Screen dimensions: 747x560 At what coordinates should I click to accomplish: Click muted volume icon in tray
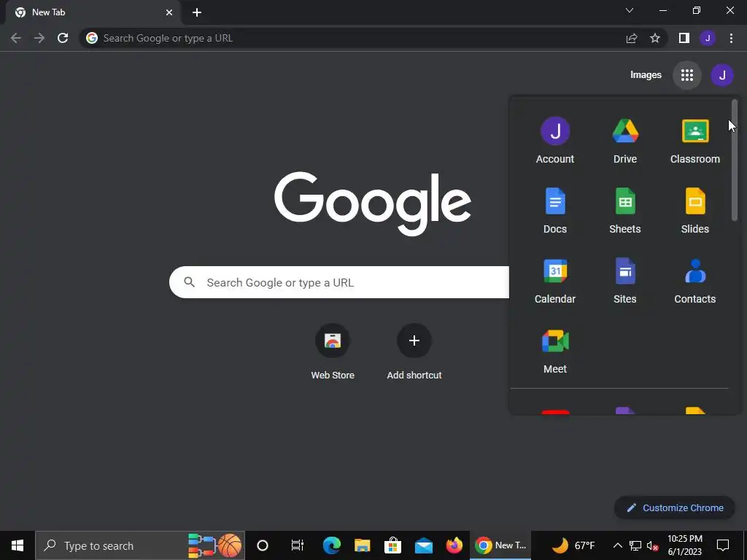pyautogui.click(x=652, y=545)
